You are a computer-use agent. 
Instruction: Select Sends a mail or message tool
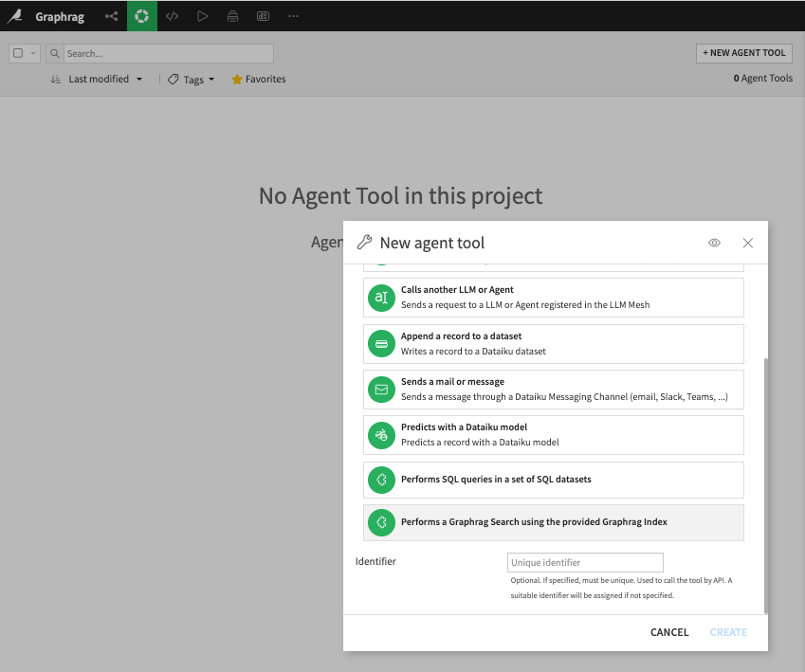554,390
